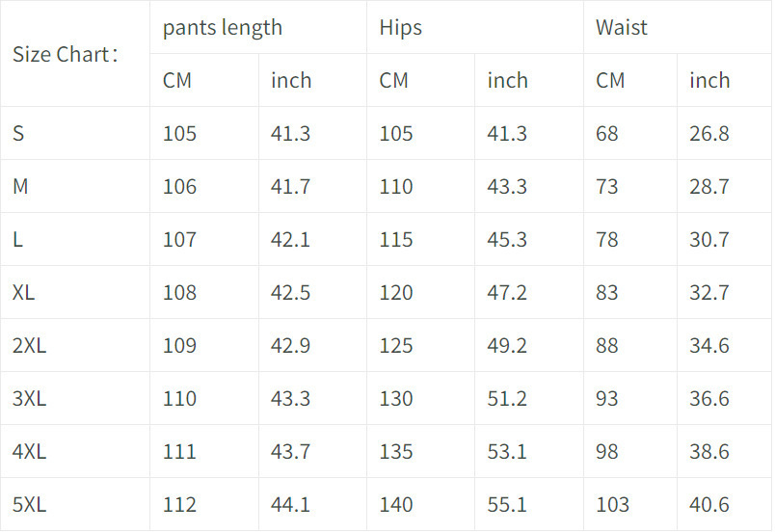The image size is (775, 532).
Task: Select the 140 CM hips value
Action: (396, 504)
